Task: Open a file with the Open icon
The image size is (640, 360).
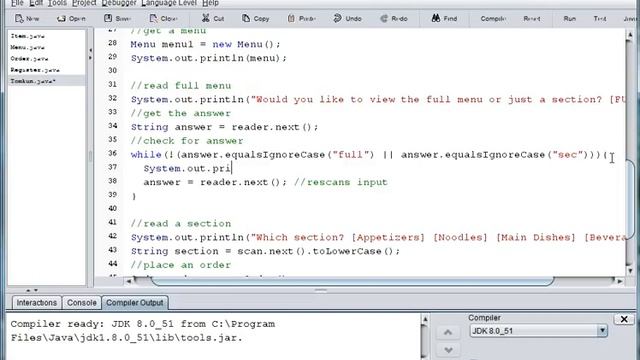Action: [x=71, y=18]
